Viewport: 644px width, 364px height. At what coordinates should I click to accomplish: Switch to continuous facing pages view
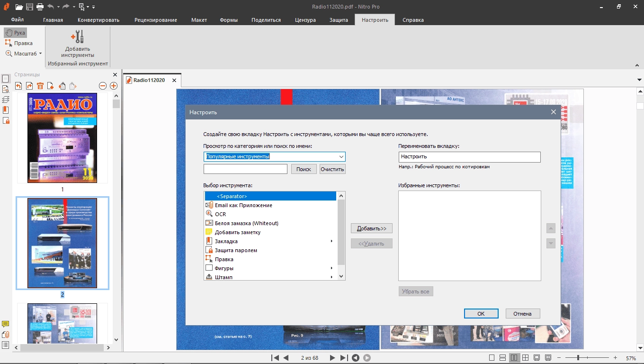(x=526, y=358)
